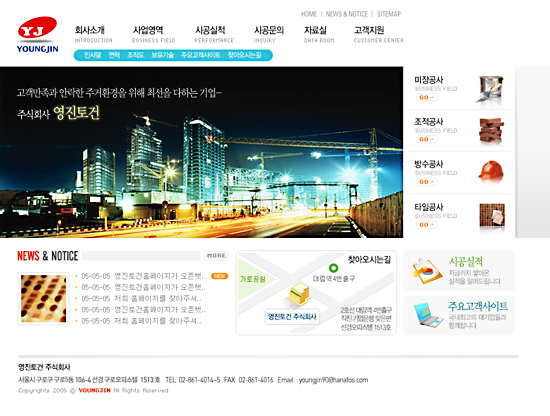
Task: Go to HOME link at top
Action: (309, 14)
